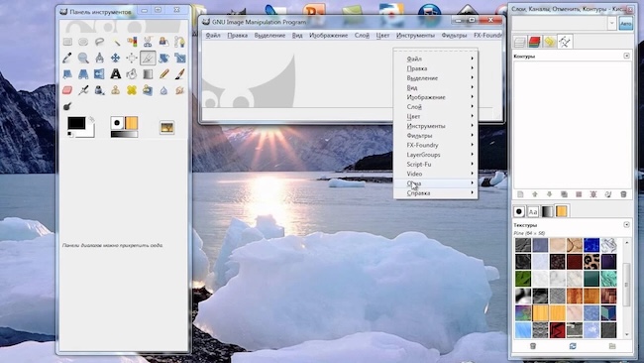Toggle the Авто button in dock
This screenshot has height=363, width=644.
pos(625,24)
